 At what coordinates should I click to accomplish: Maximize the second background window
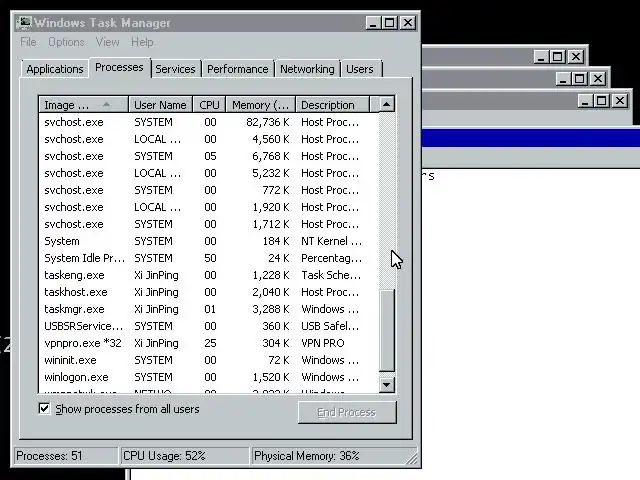click(580, 78)
